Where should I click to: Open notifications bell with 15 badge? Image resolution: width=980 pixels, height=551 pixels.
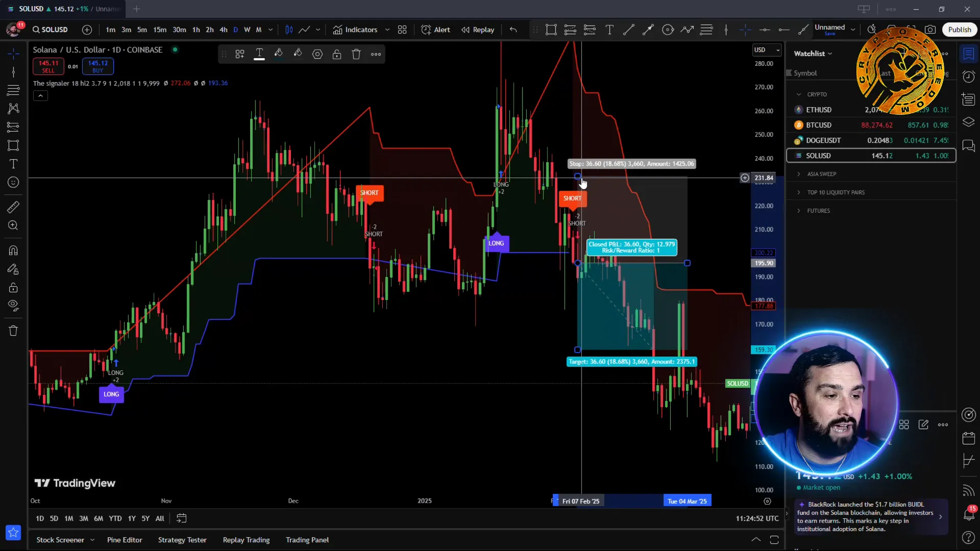968,514
